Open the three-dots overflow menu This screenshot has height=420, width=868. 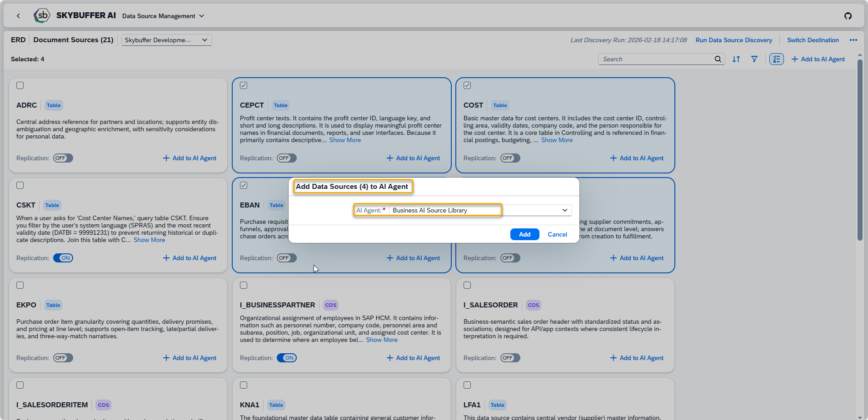click(853, 40)
